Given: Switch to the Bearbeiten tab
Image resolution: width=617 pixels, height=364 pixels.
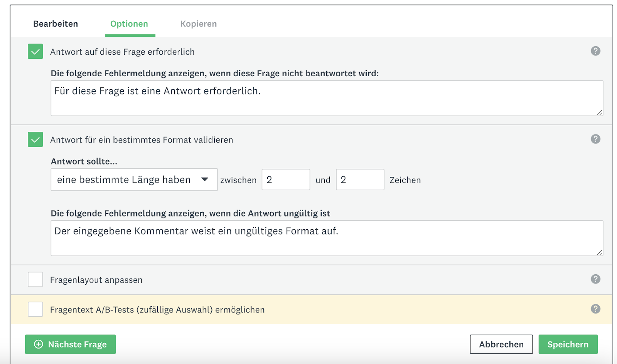Looking at the screenshot, I should [x=56, y=24].
